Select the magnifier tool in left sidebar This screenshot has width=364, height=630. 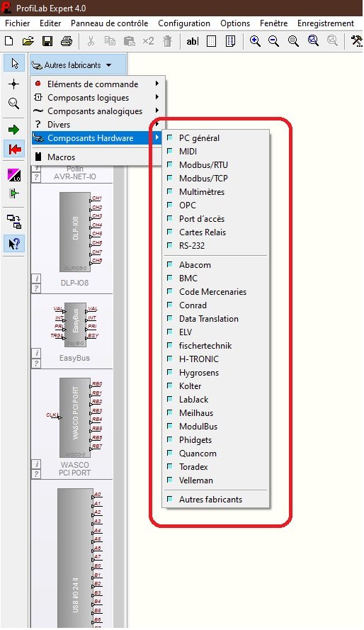[14, 103]
